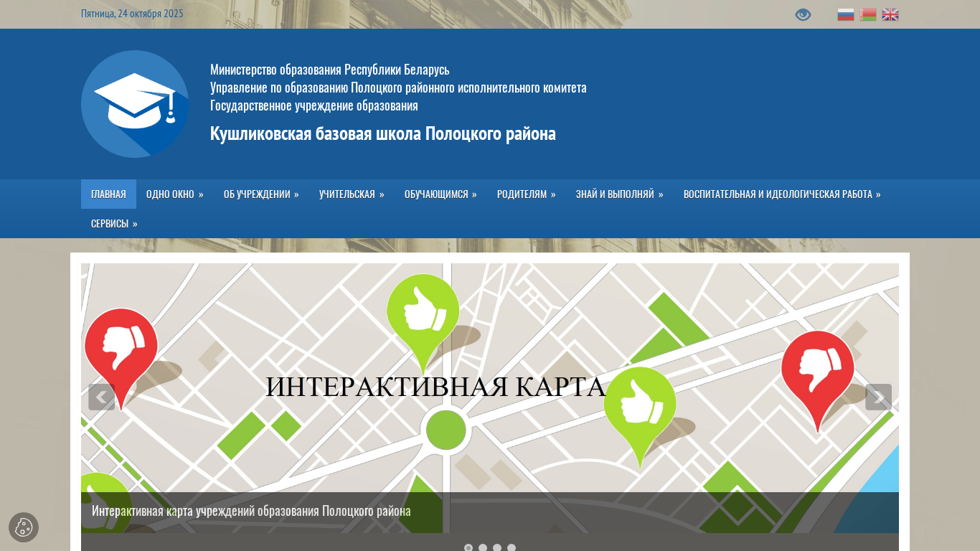Image resolution: width=980 pixels, height=551 pixels.
Task: Open the «Сервисы» dropdown menu
Action: 114,223
